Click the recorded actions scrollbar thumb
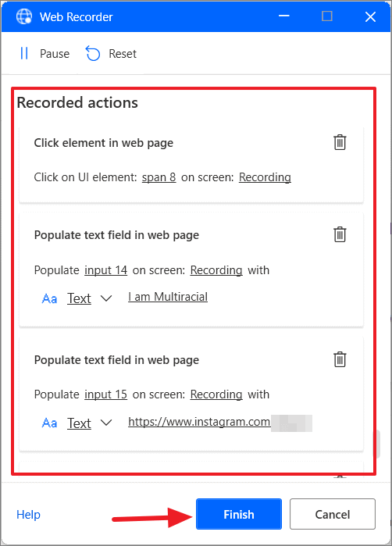Viewport: 392px width, 546px height. click(378, 444)
